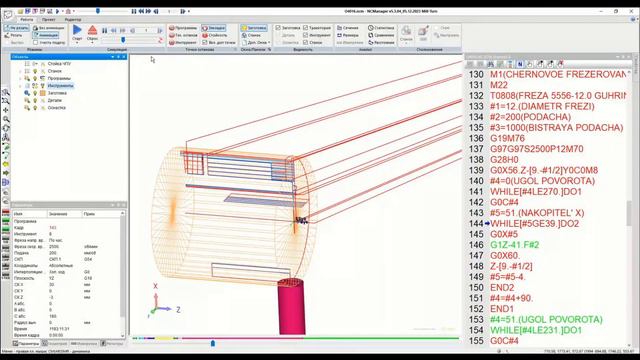Adjust the simulation speed slider in the ribbon

(123, 40)
